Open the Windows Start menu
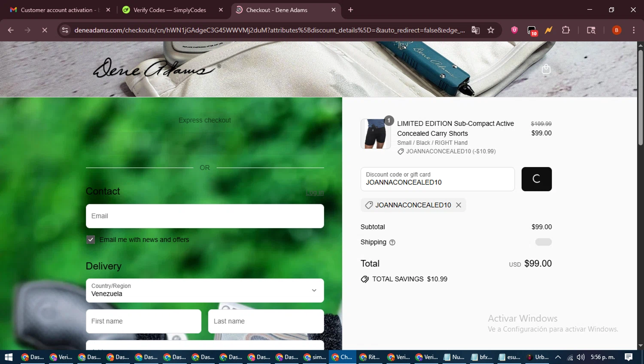 click(x=9, y=357)
